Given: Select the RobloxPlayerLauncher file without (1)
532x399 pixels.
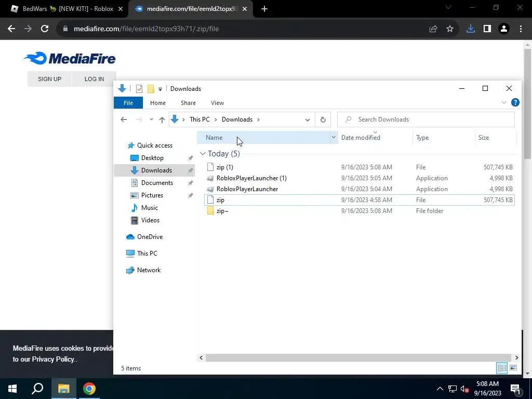Looking at the screenshot, I should [x=360, y=189].
